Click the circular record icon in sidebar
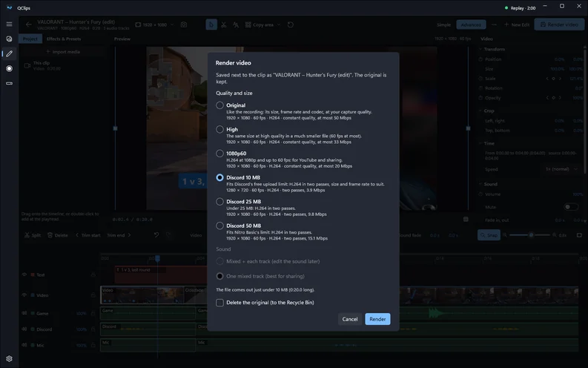 pos(9,69)
